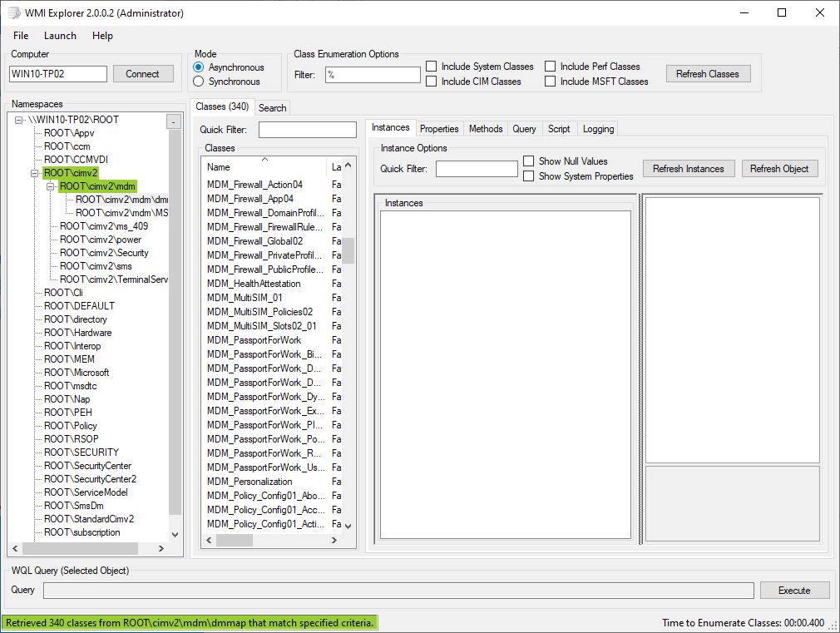Enable the Include System Classes checkbox
The width and height of the screenshot is (840, 633).
(x=432, y=67)
